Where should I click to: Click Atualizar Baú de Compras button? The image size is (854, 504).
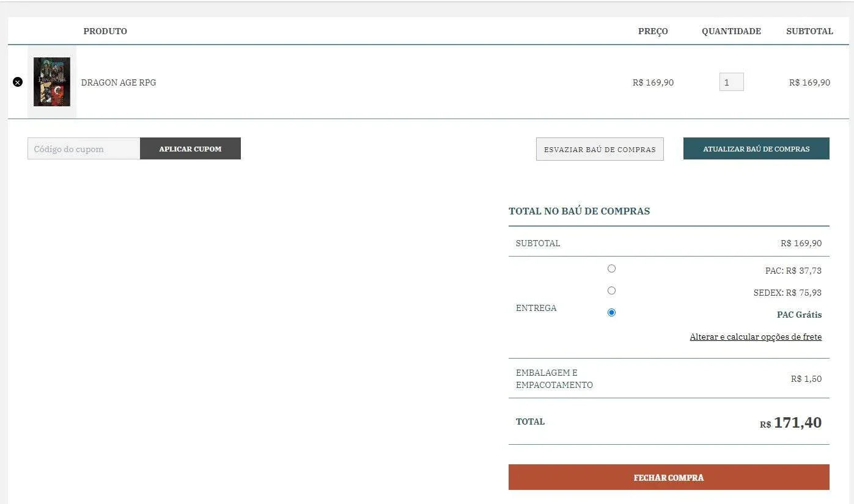[x=756, y=148]
